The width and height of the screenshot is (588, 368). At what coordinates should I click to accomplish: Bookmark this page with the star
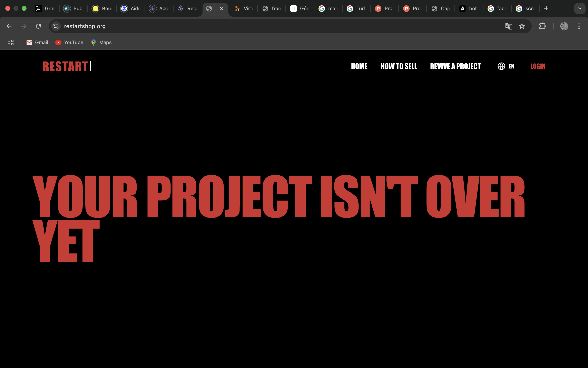(x=522, y=26)
